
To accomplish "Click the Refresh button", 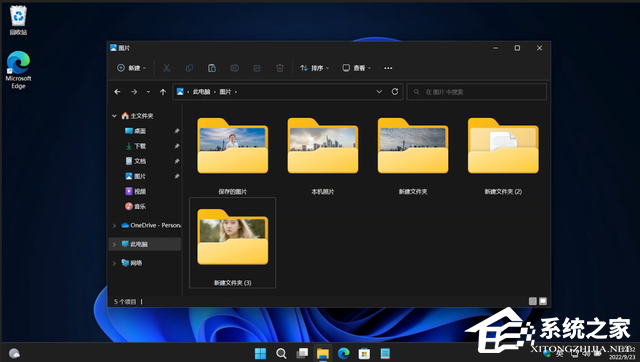I will point(395,92).
